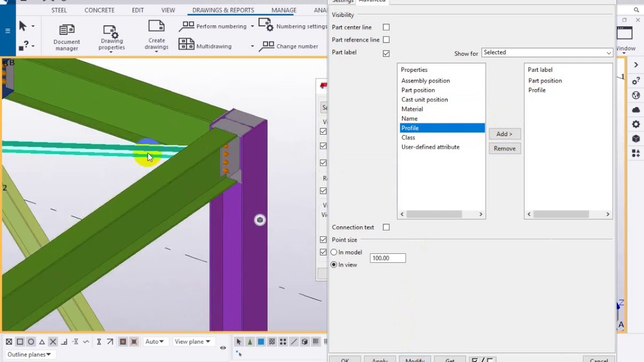Select the In model radio button
Image resolution: width=644 pixels, height=362 pixels.
click(x=334, y=252)
